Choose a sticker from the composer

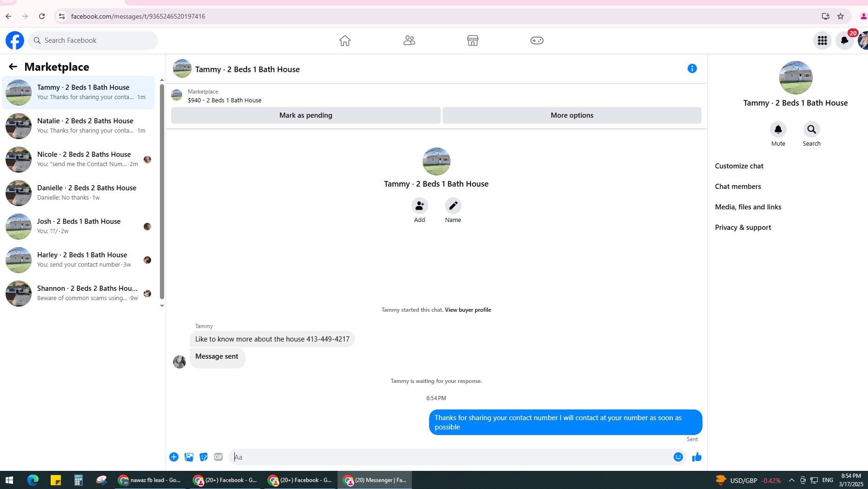204,457
